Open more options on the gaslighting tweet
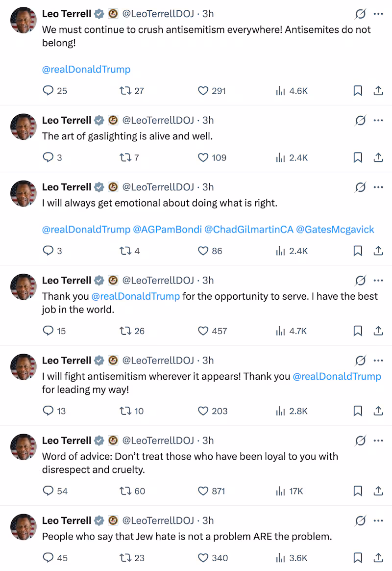The width and height of the screenshot is (392, 571). tap(378, 120)
